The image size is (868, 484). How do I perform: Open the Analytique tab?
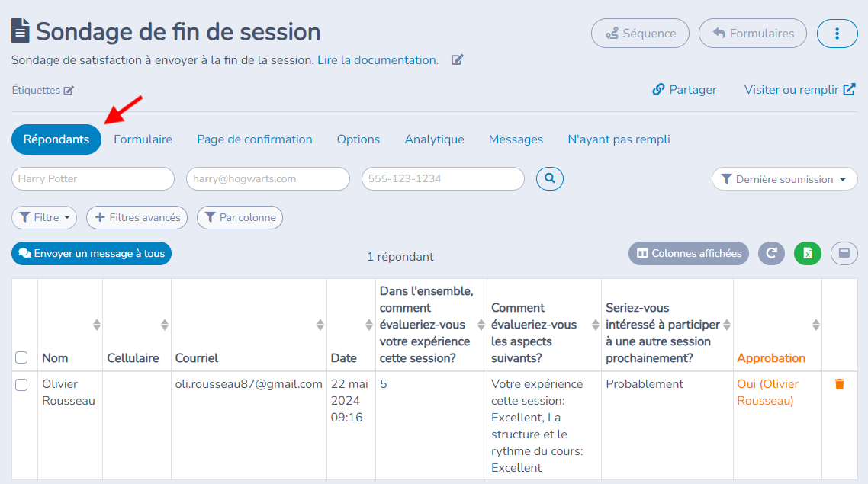435,139
